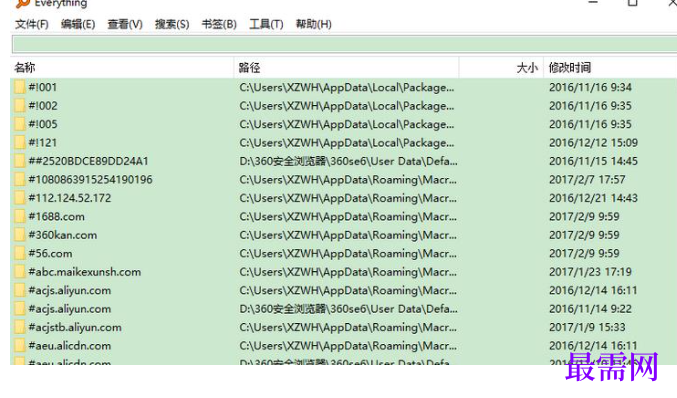Select folder icon beside #abc.maikexunsh.com

pos(19,272)
